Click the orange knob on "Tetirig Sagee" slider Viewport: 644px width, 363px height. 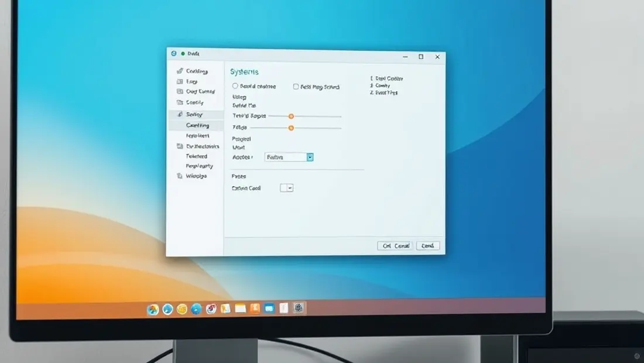291,116
